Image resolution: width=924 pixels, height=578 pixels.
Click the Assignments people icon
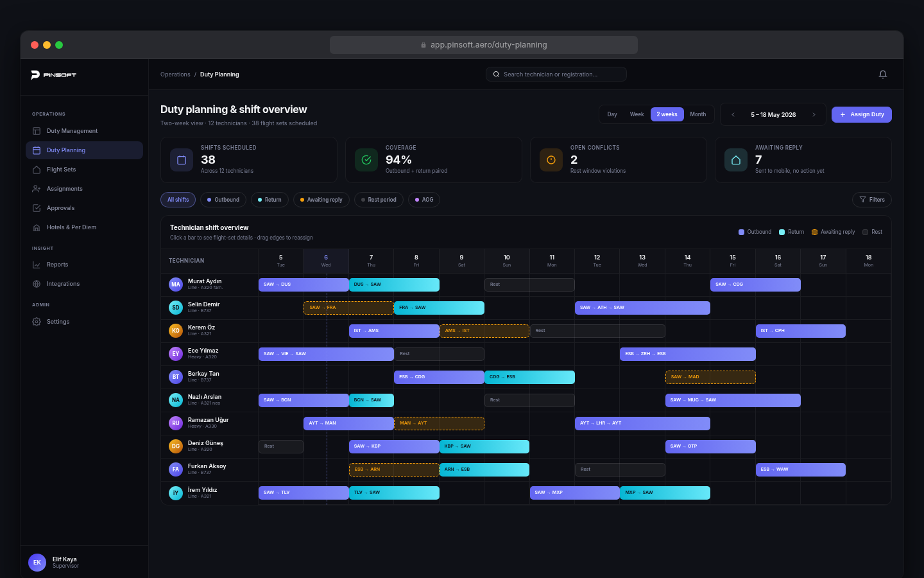37,189
